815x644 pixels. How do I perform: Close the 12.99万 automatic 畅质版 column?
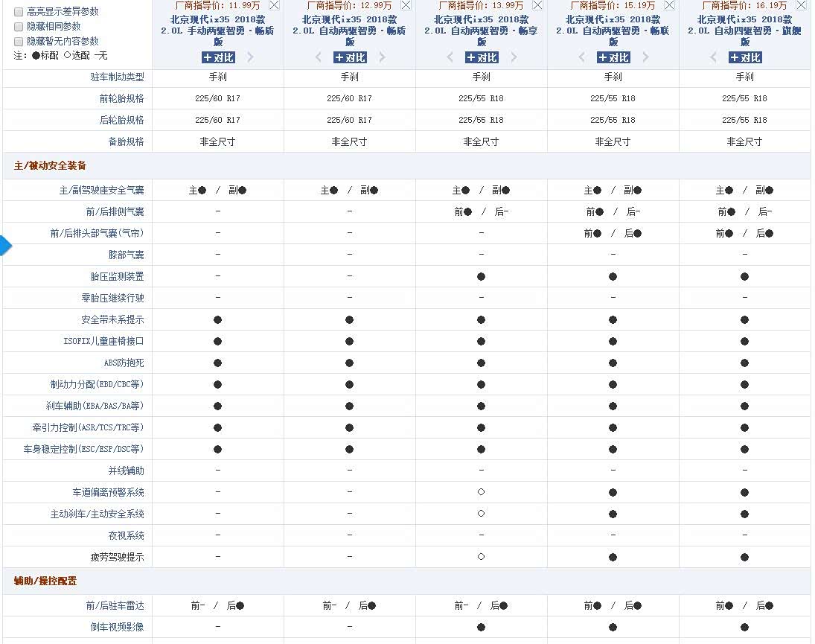(406, 5)
